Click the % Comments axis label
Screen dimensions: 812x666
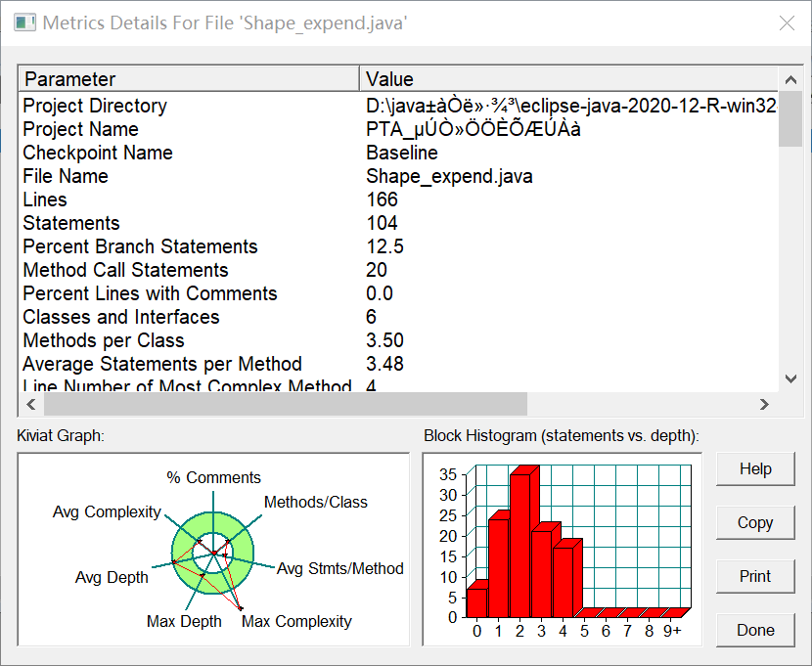(213, 477)
